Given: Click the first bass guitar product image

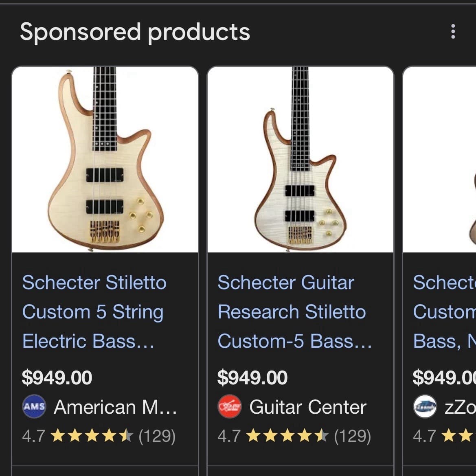Looking at the screenshot, I should (x=105, y=159).
